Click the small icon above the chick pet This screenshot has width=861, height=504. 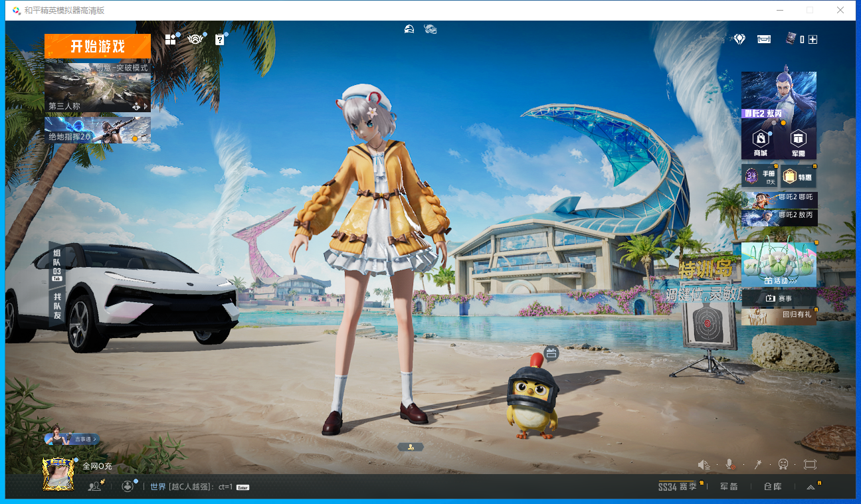[x=550, y=353]
